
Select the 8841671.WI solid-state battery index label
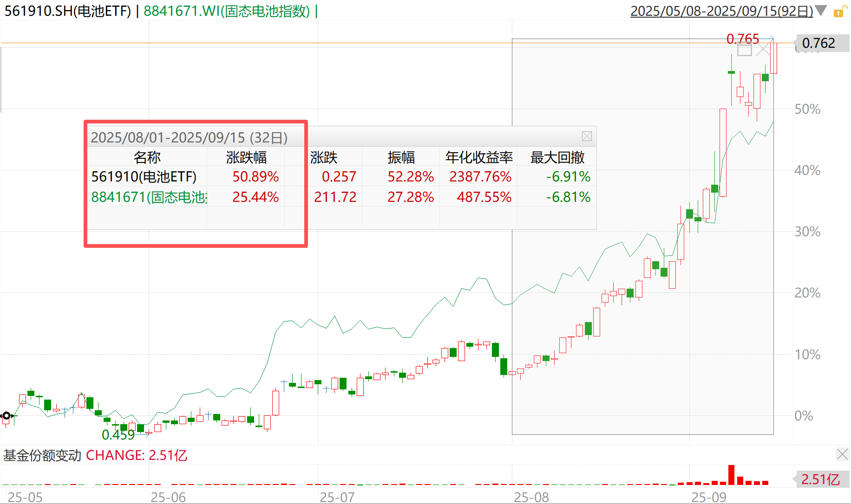[x=227, y=11]
